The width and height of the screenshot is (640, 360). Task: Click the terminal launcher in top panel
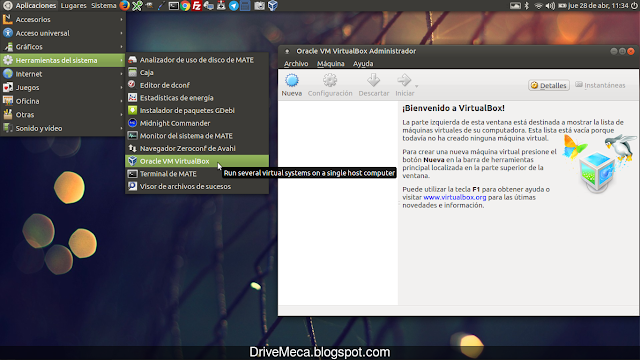173,6
